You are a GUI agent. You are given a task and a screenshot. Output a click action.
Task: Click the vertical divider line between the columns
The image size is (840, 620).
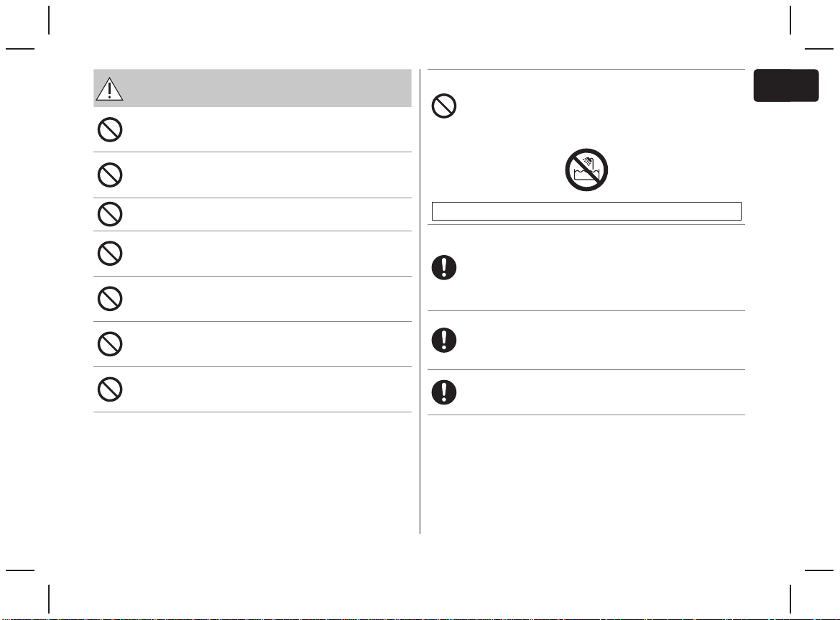click(420, 301)
